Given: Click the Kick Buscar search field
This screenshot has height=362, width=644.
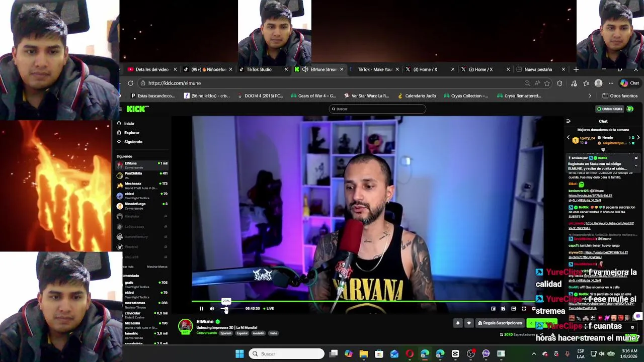Looking at the screenshot, I should click(377, 109).
